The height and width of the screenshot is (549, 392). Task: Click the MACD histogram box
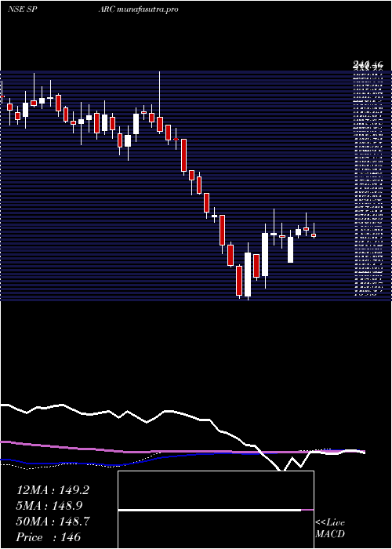pyautogui.click(x=216, y=510)
